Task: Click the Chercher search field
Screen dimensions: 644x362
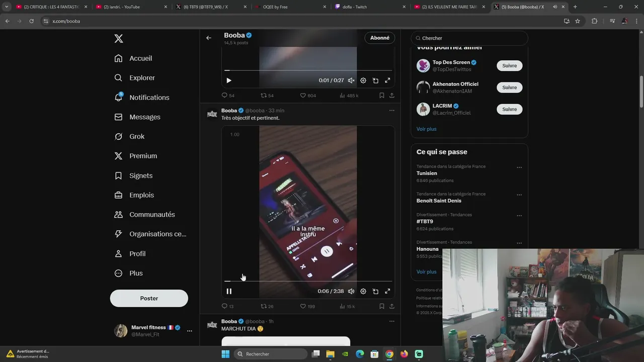Action: point(469,38)
